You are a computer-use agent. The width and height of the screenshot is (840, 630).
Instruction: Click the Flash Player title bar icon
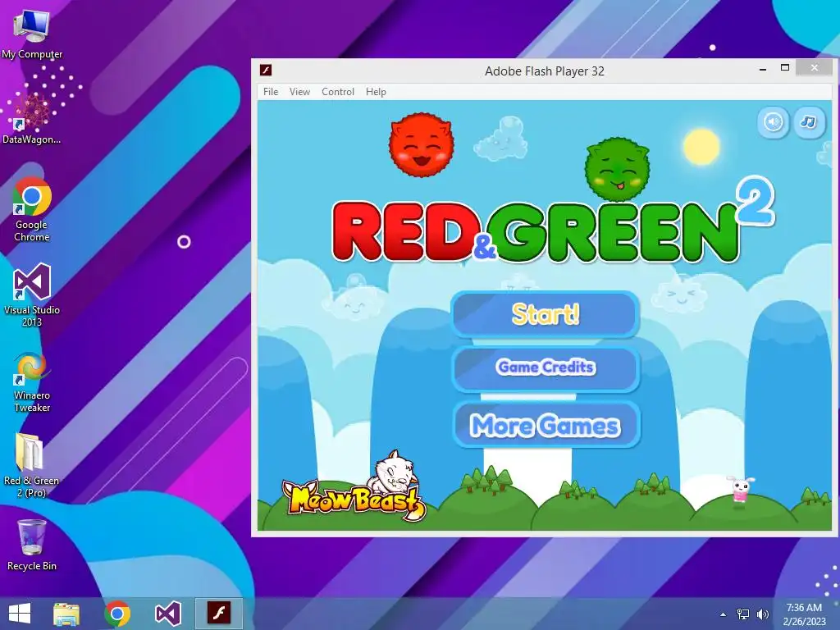tap(266, 71)
